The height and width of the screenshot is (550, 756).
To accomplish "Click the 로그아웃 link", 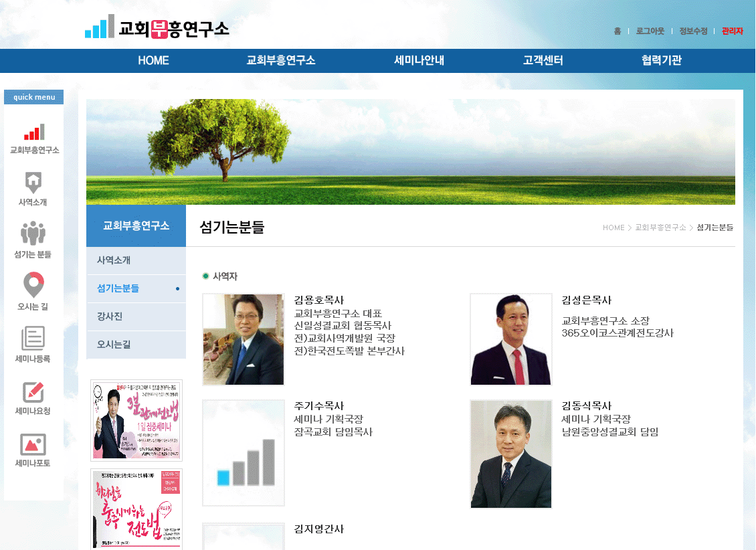I will pyautogui.click(x=650, y=31).
